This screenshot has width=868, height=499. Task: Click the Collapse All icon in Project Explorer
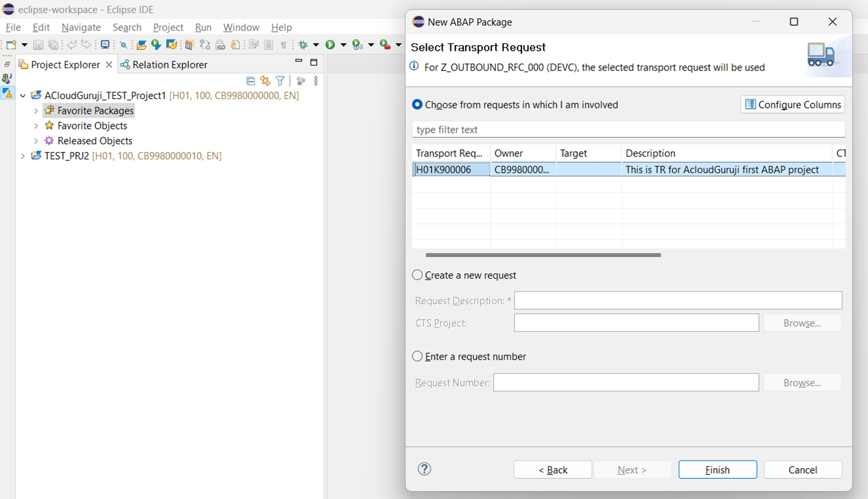point(250,81)
